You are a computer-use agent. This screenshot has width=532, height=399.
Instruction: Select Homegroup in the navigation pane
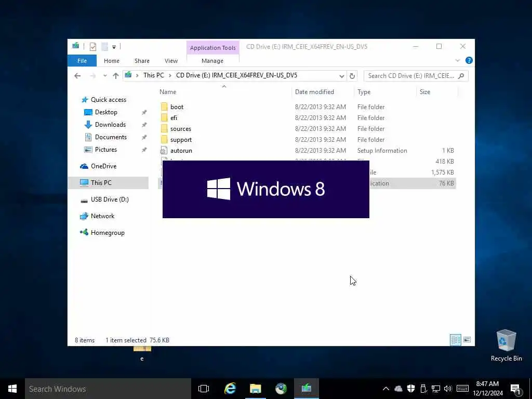[x=108, y=232]
